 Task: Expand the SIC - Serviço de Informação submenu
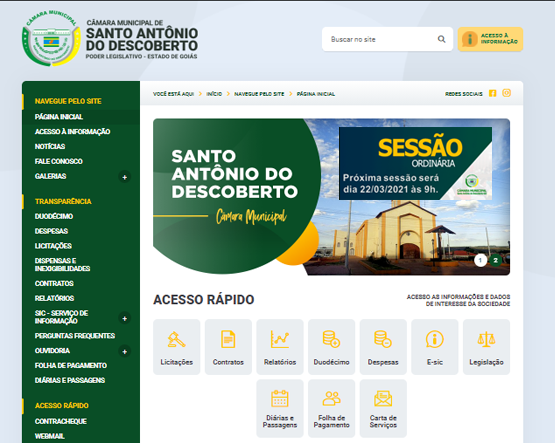coord(124,318)
